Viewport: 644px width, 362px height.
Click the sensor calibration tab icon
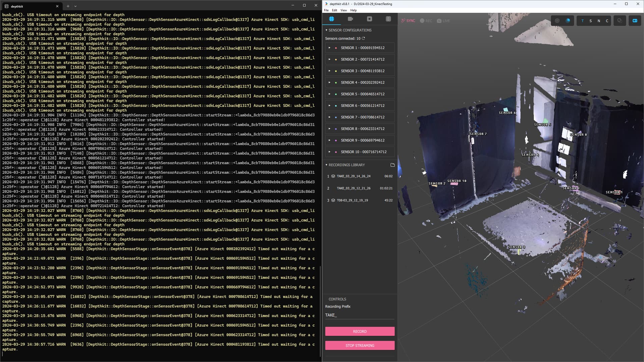(331, 19)
